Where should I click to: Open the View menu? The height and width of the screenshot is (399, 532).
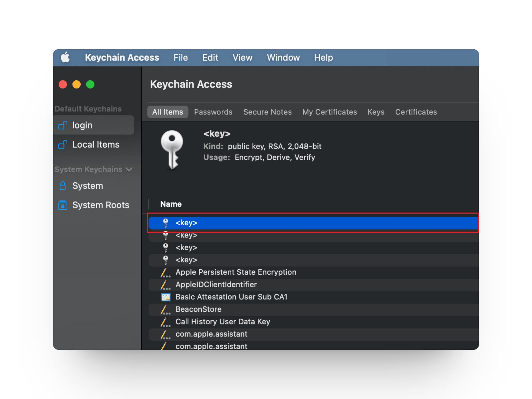(242, 58)
